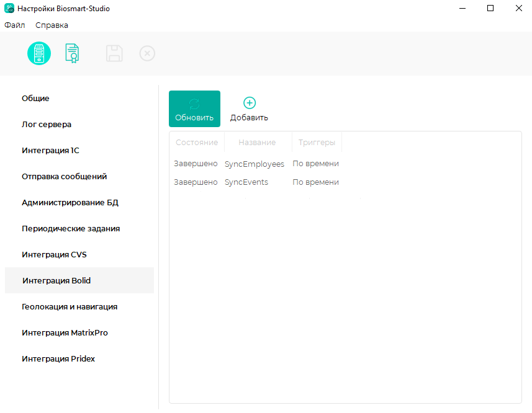Viewport: 532px width, 413px height.
Task: Refresh the task list with Обновить
Action: [194, 109]
